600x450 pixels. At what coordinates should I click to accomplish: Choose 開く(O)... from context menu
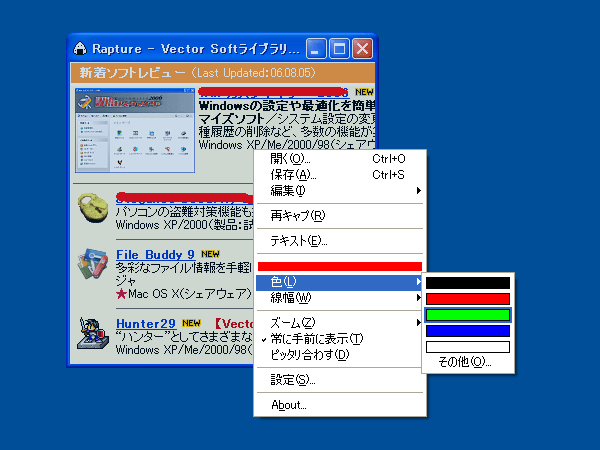point(340,159)
